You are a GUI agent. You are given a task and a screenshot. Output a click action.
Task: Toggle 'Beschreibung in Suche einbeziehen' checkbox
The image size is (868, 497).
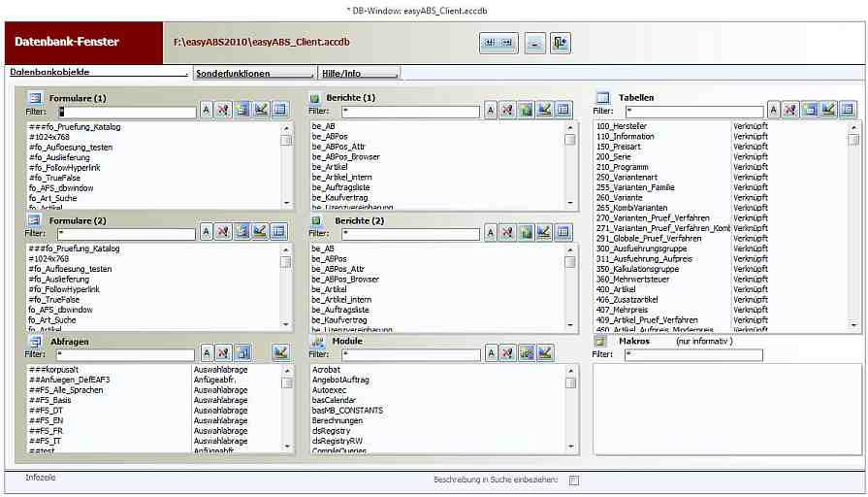click(574, 480)
